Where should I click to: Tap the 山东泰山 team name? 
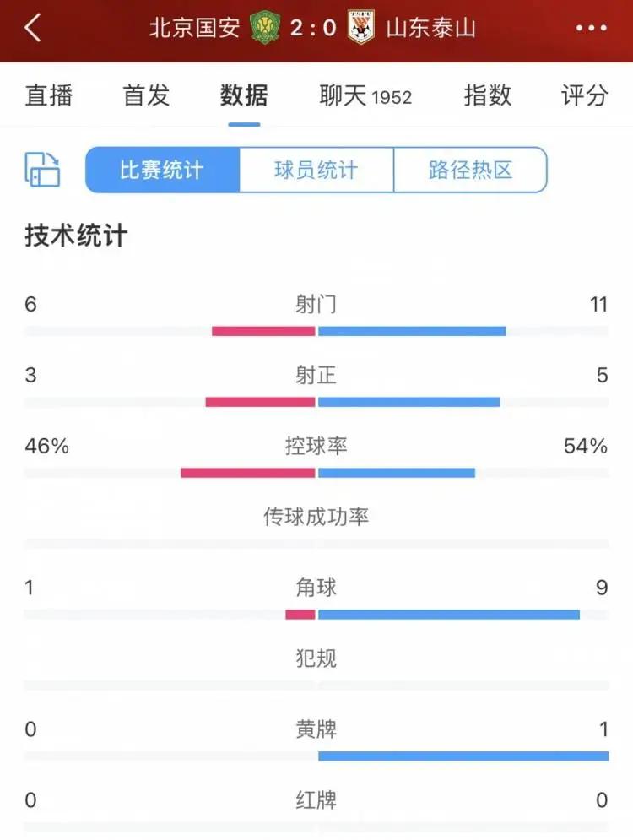tap(430, 28)
